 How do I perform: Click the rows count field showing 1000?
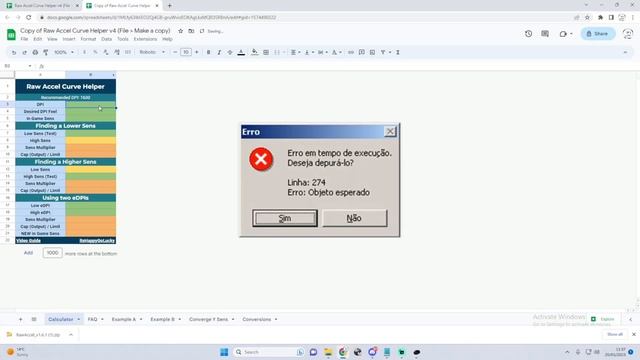[x=53, y=253]
